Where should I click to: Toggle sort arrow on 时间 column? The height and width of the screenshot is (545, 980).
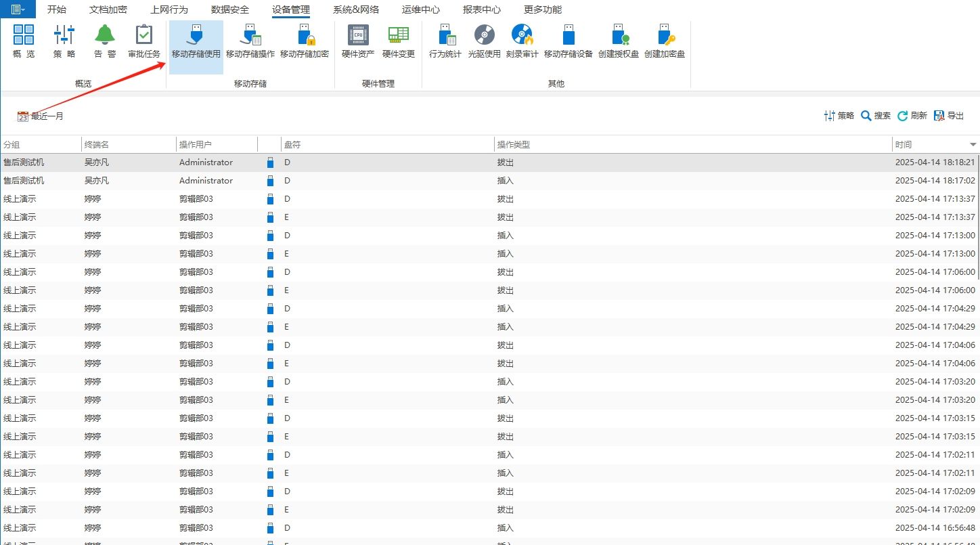tap(973, 144)
